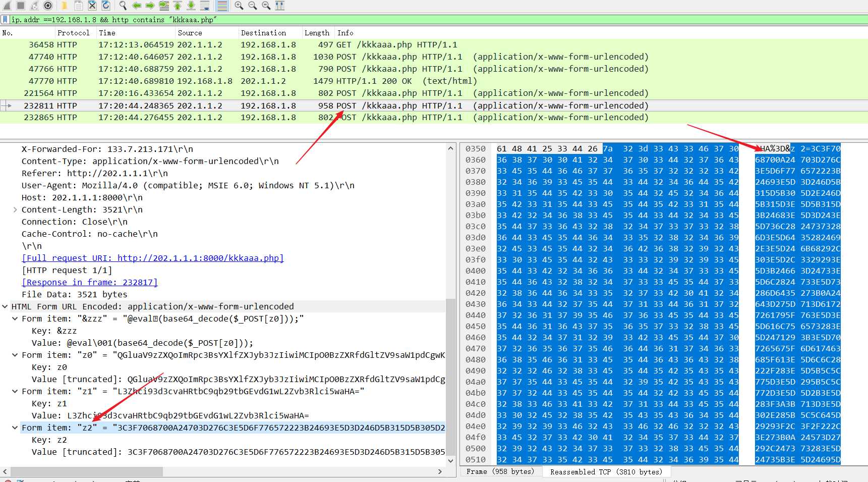868x482 pixels.
Task: Find a packet with the magnifier icon
Action: click(123, 6)
